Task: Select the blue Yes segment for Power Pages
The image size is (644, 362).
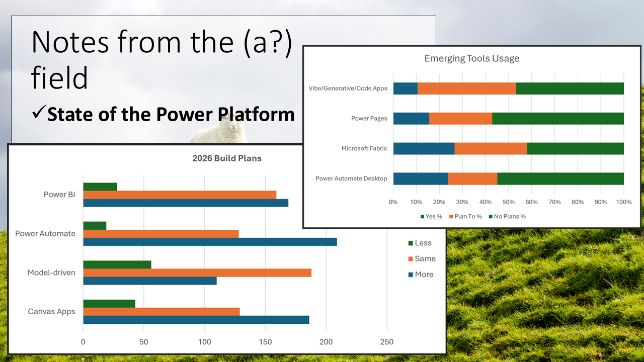Action: point(411,119)
